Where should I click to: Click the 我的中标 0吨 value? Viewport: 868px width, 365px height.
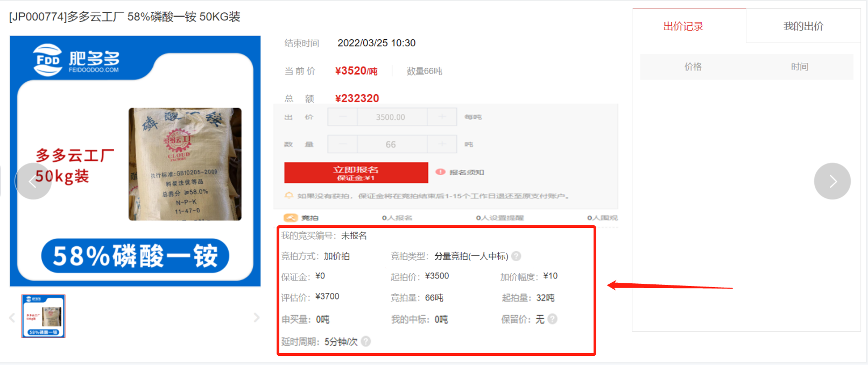tap(441, 319)
